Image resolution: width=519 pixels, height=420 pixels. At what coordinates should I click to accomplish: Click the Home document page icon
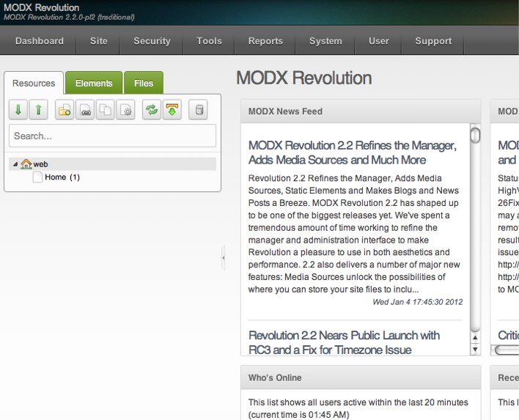(x=37, y=177)
